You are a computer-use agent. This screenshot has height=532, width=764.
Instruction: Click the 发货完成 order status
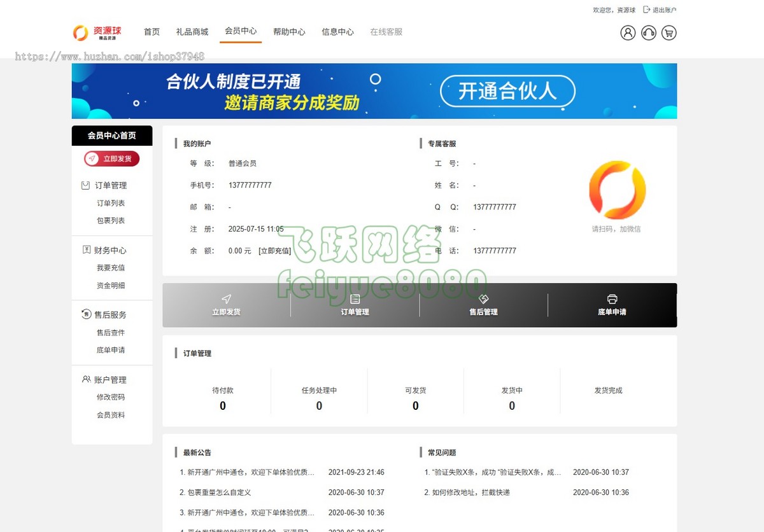(608, 390)
